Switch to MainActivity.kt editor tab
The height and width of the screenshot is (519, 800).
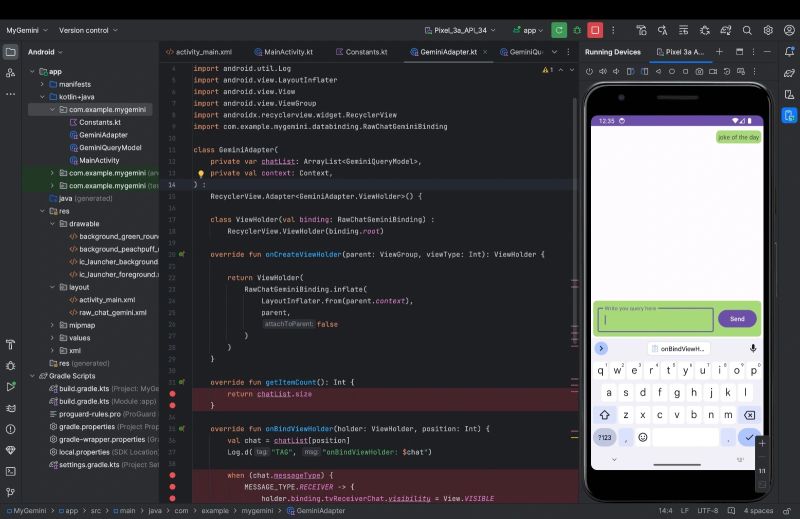[x=284, y=52]
